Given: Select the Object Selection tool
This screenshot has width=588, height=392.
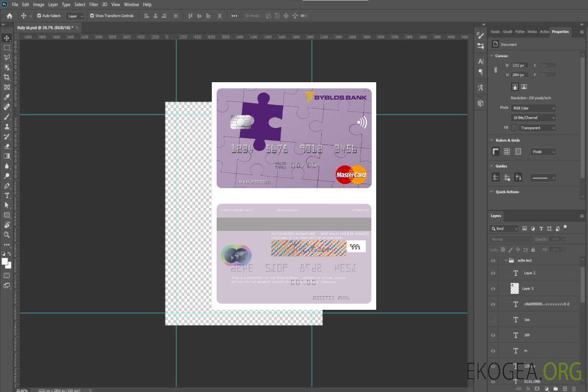Looking at the screenshot, I should coord(7,68).
